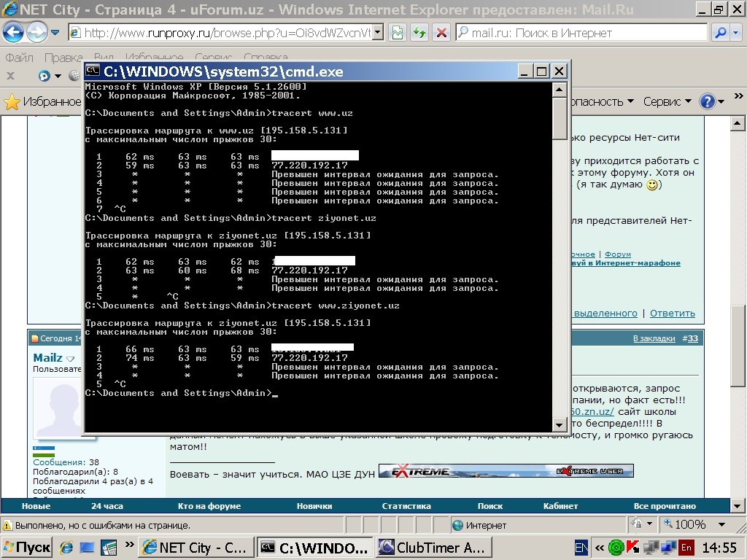Click the IE Back navigation button
Image resolution: width=747 pixels, height=560 pixels.
click(13, 32)
